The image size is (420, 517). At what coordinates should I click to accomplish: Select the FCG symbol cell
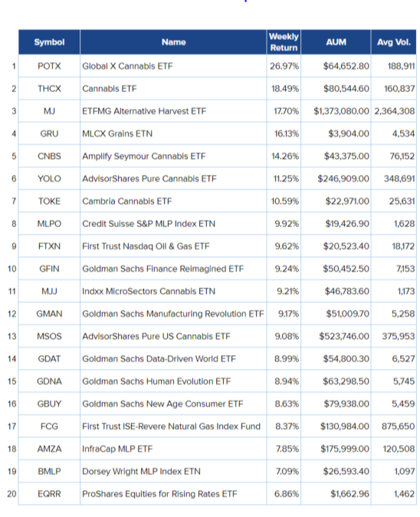tap(49, 426)
